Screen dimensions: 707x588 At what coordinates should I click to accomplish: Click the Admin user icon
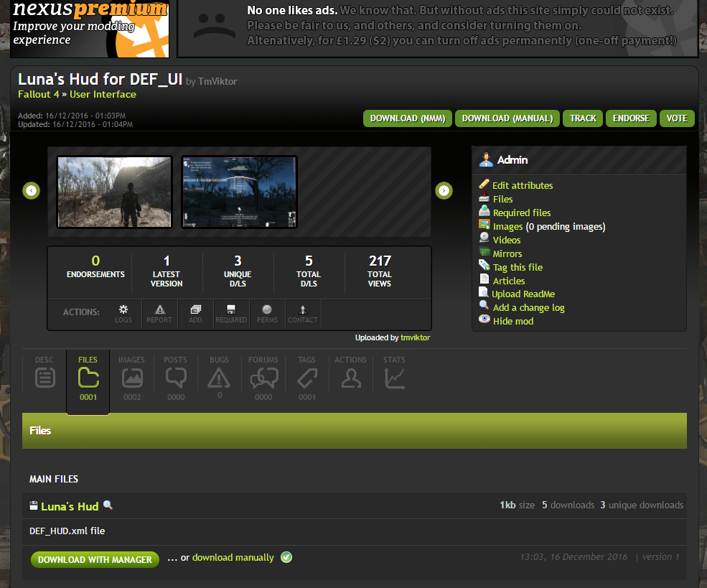point(486,159)
